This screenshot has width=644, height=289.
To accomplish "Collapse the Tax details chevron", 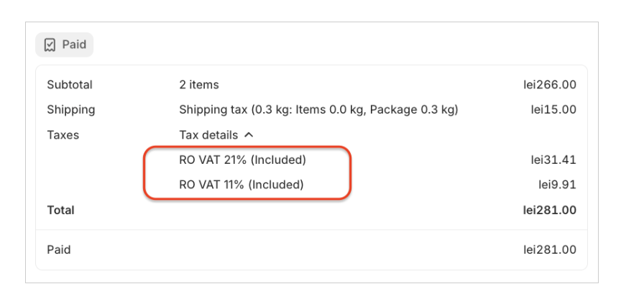I will [x=249, y=134].
